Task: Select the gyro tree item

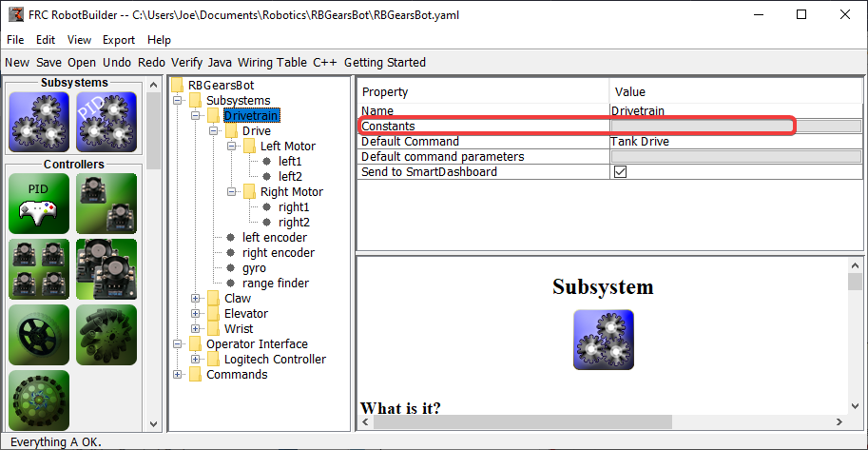Action: pyautogui.click(x=254, y=268)
